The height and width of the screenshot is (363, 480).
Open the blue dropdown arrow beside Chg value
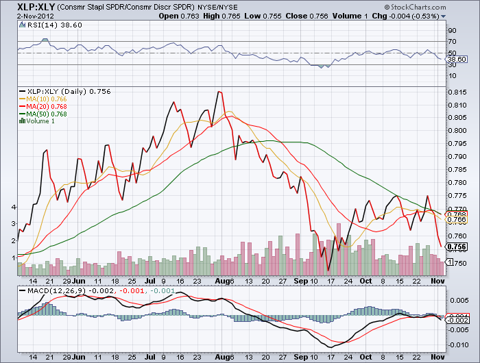tap(443, 16)
